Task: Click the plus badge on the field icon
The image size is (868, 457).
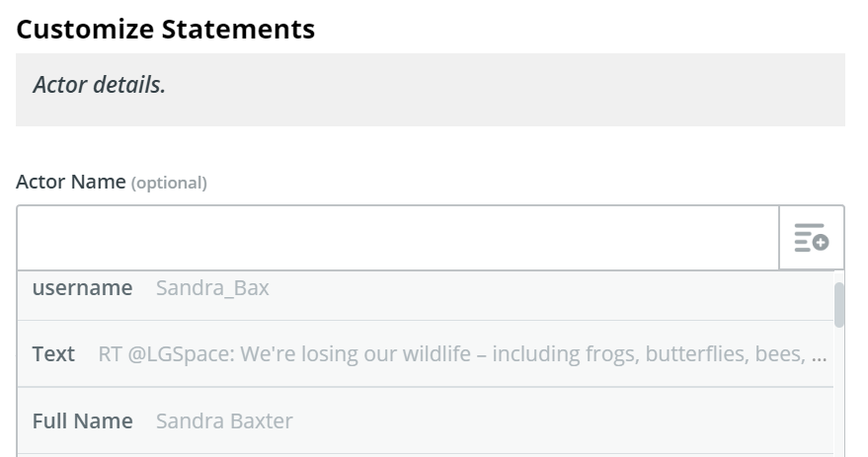Action: pyautogui.click(x=822, y=243)
